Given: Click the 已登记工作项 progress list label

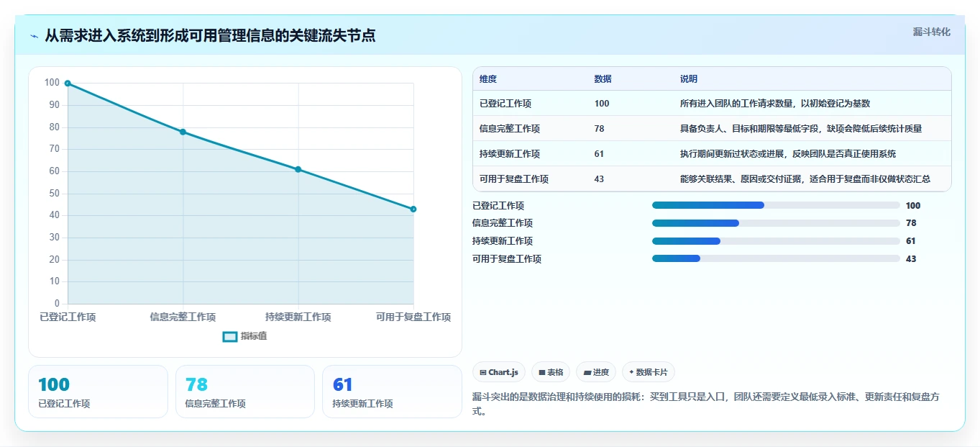Looking at the screenshot, I should [498, 205].
